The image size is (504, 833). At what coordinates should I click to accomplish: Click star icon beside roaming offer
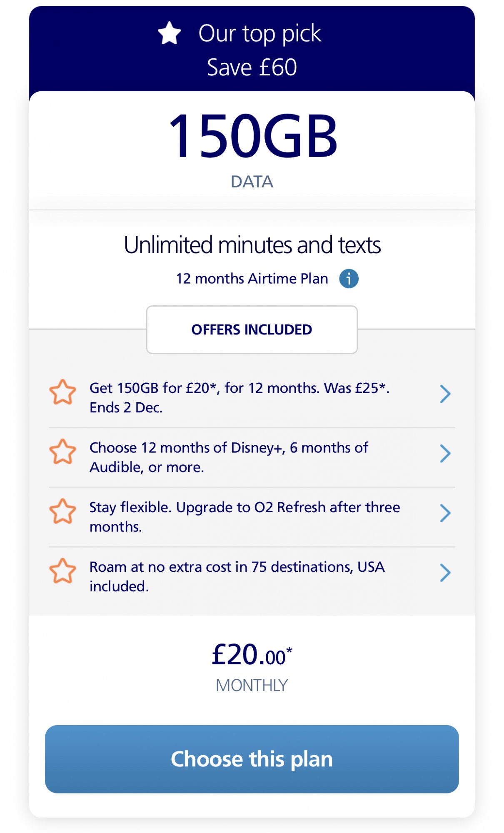(63, 571)
